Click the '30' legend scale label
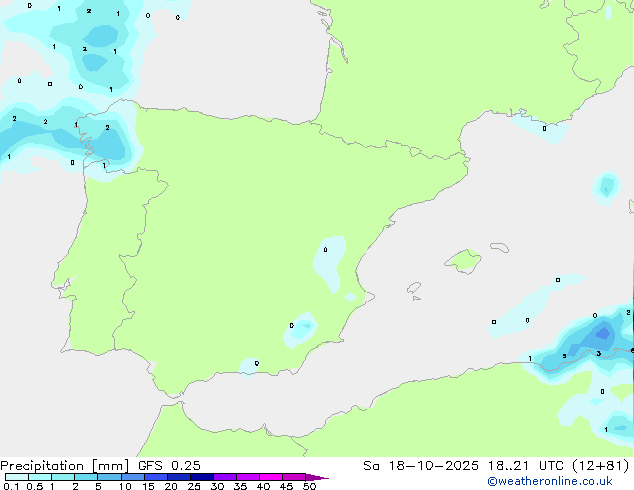This screenshot has width=634, height=490. tap(217, 486)
